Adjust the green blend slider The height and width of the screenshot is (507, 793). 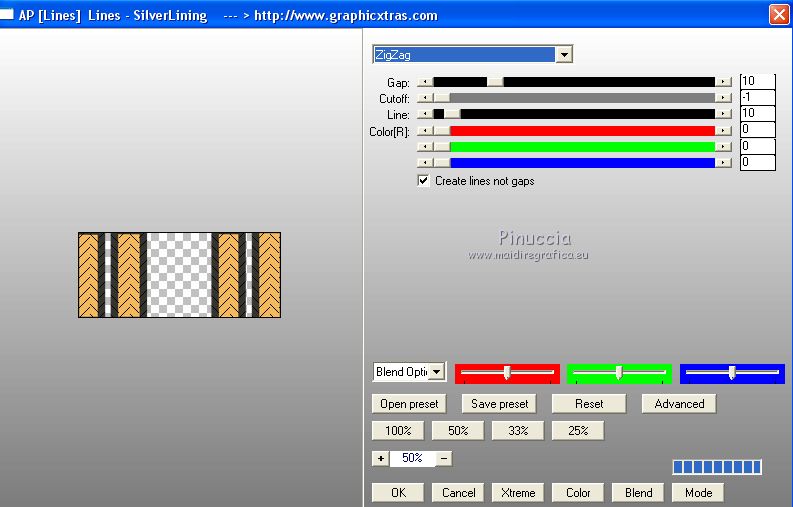(619, 373)
